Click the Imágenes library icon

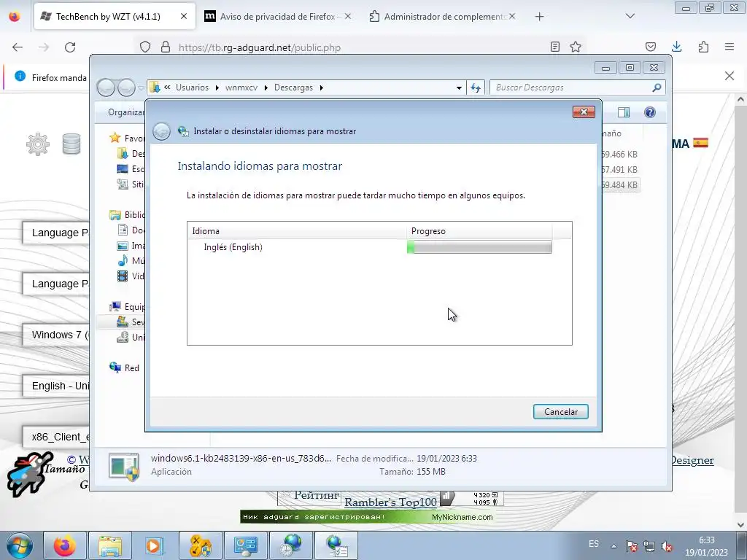(x=123, y=246)
